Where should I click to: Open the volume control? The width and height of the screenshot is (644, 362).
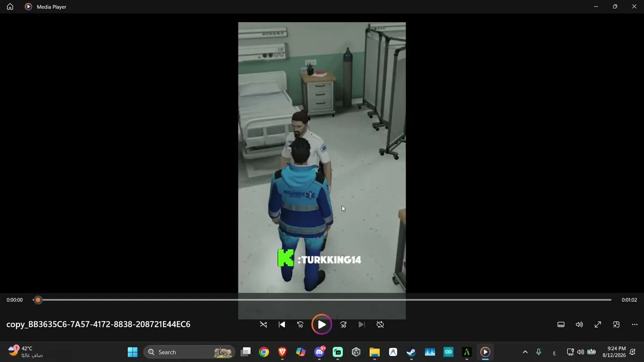coord(579,325)
